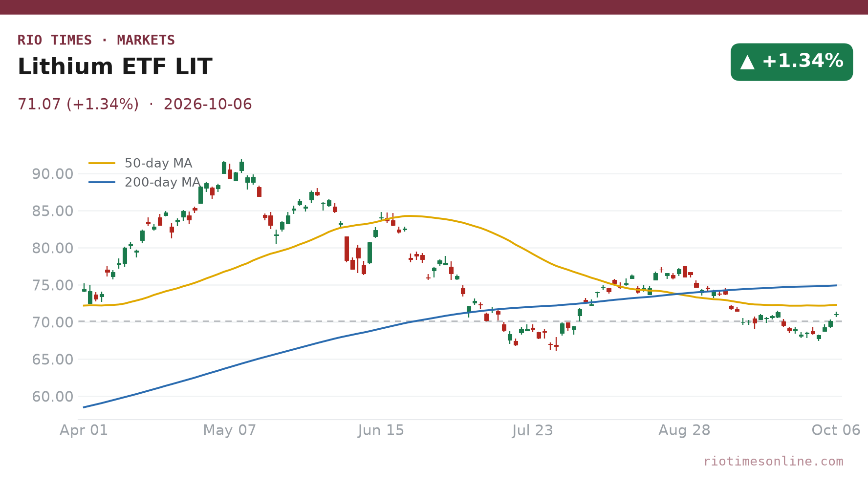Click the last candlestick near Oct 06
This screenshot has height=488, width=868.
coord(836,315)
